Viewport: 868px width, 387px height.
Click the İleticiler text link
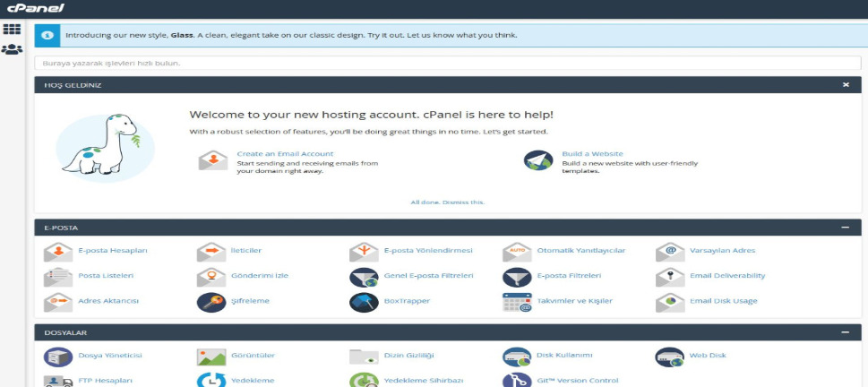[246, 250]
